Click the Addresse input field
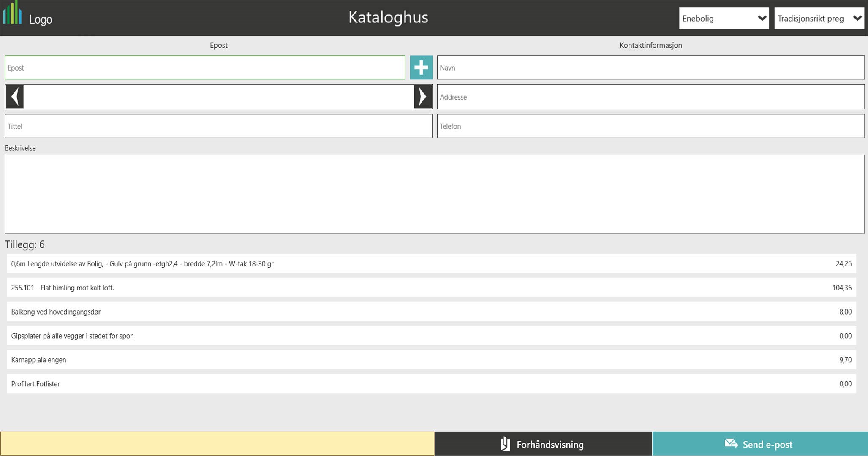868x456 pixels. 650,97
